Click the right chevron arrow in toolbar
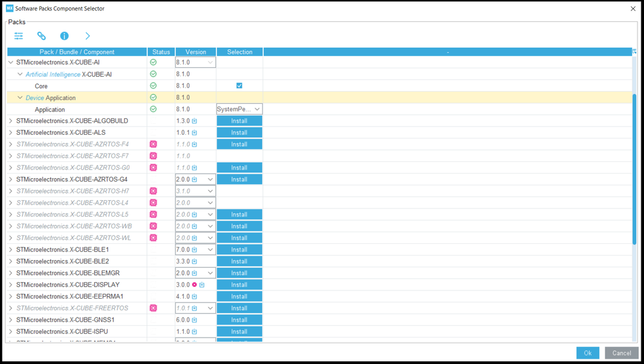 point(88,36)
